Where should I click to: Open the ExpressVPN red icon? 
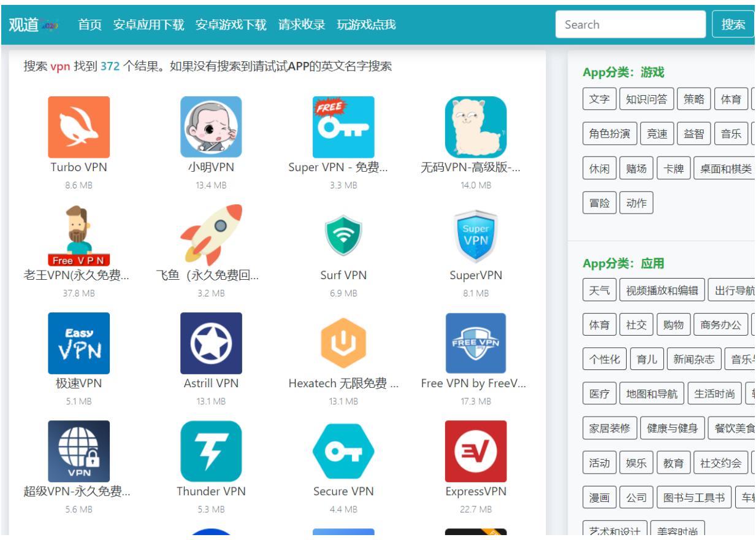click(x=476, y=451)
